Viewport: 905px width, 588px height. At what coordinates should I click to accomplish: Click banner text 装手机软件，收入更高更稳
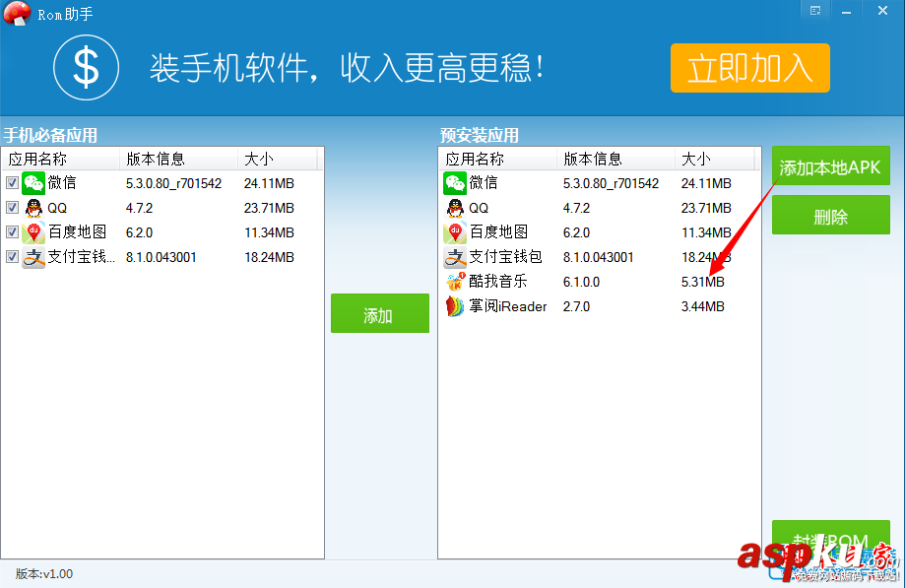pyautogui.click(x=347, y=68)
